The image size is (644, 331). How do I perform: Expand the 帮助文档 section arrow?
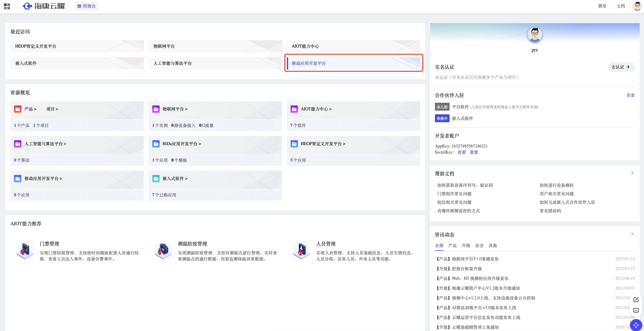point(632,173)
